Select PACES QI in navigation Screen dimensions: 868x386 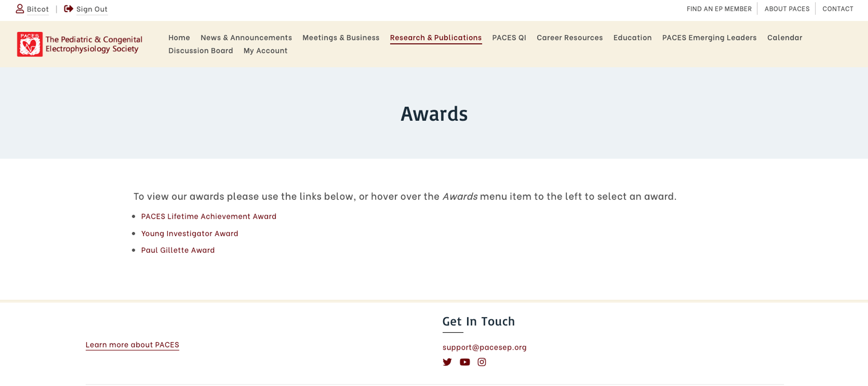(x=509, y=38)
